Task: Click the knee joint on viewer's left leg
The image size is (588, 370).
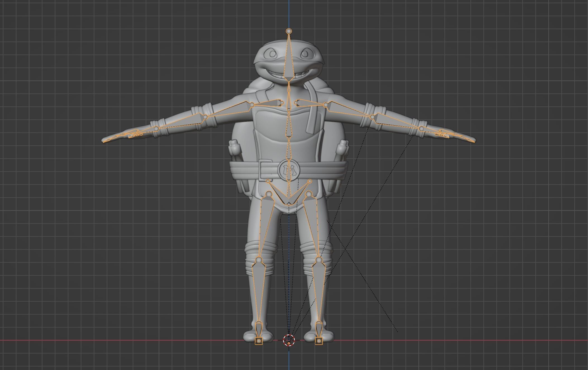Action: 259,260
